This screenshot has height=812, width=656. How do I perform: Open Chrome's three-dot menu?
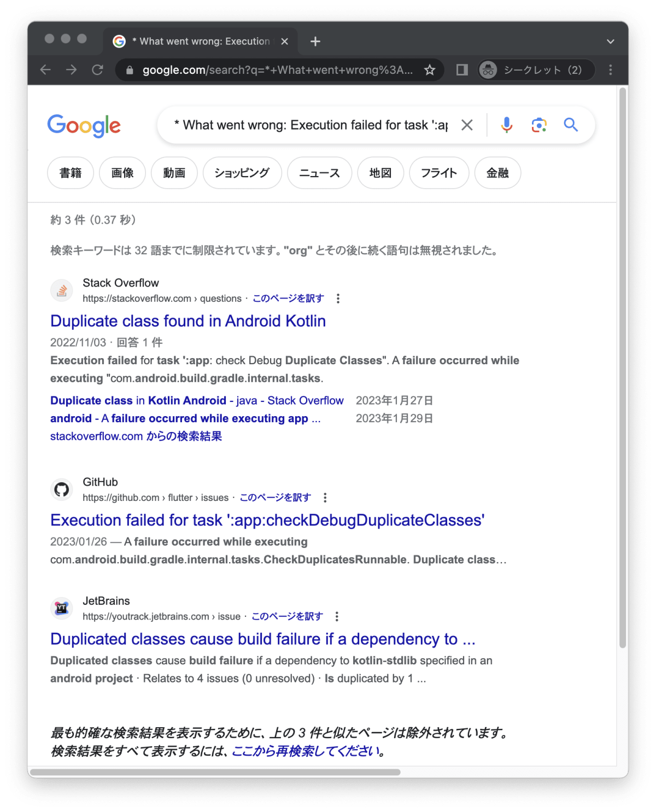click(611, 70)
